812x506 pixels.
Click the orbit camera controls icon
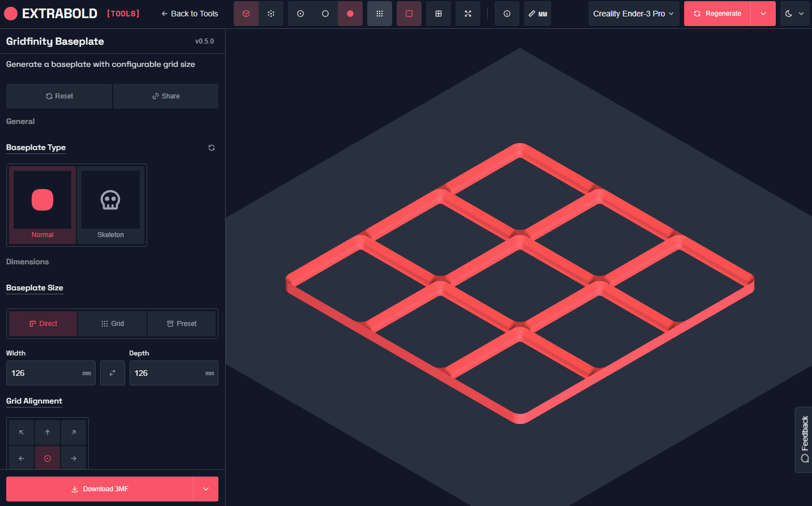pyautogui.click(x=271, y=13)
